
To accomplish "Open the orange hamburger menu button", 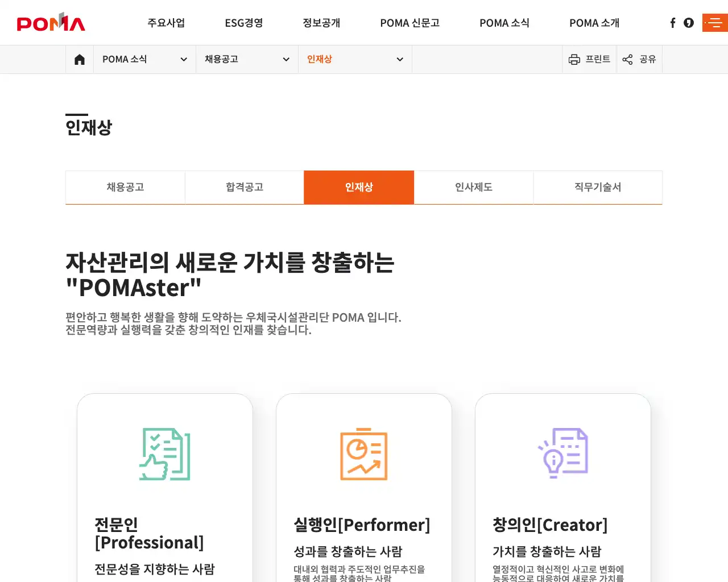I will pos(715,23).
